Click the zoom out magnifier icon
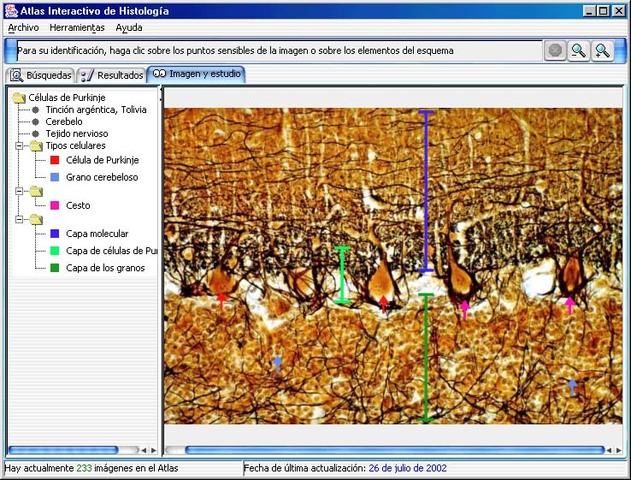The image size is (631, 480). pos(578,51)
